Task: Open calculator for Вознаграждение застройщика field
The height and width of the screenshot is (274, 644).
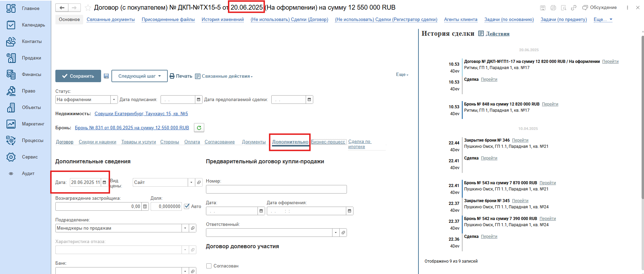Action: coord(145,207)
